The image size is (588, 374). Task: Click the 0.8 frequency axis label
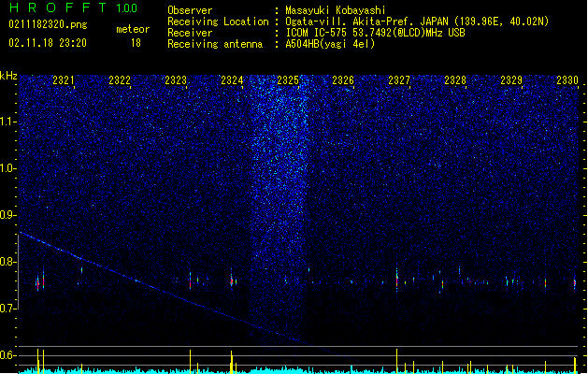pyautogui.click(x=7, y=262)
